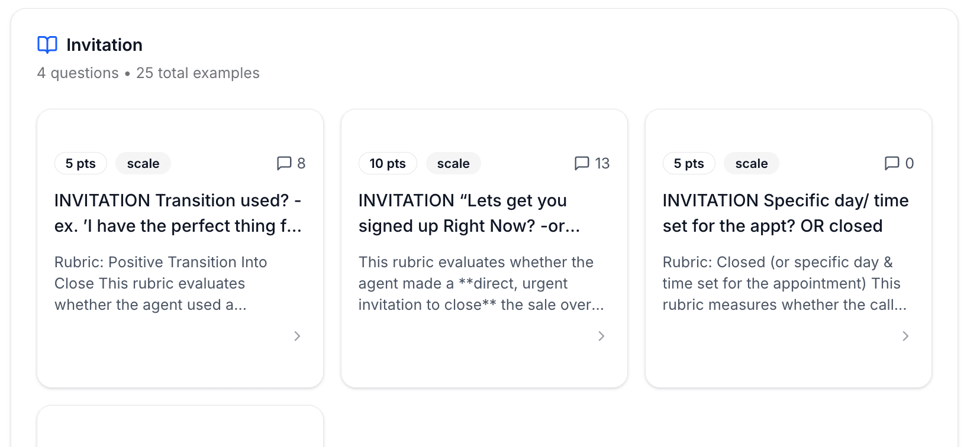Click scale tag on Transition used card
Image resolution: width=980 pixels, height=447 pixels.
point(143,163)
